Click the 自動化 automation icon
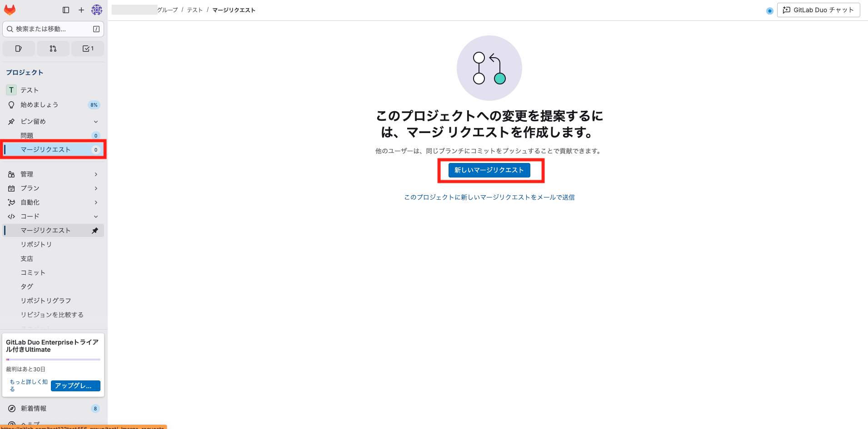 pos(11,202)
